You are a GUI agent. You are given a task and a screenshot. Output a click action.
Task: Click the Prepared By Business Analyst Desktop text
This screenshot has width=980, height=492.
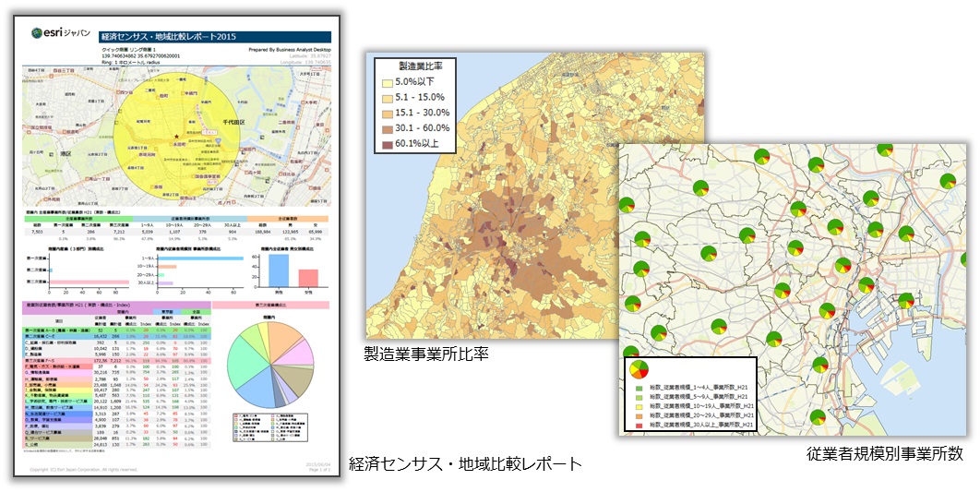pyautogui.click(x=289, y=48)
